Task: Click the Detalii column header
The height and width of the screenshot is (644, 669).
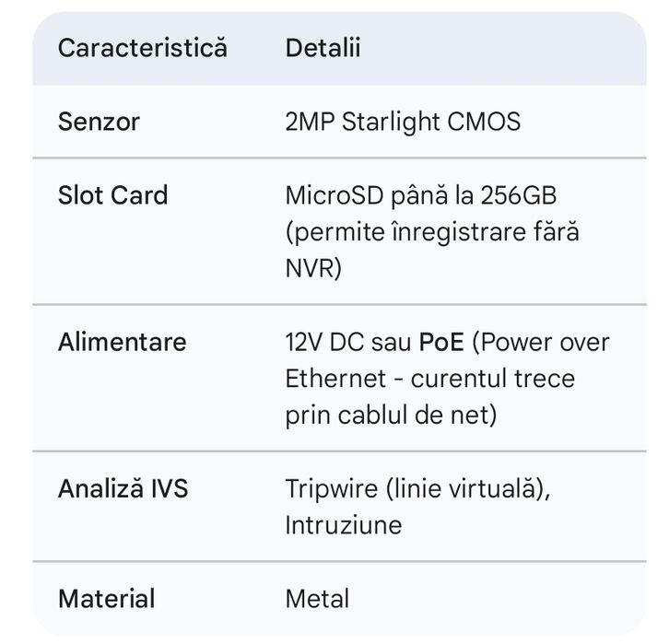Action: coord(323,48)
